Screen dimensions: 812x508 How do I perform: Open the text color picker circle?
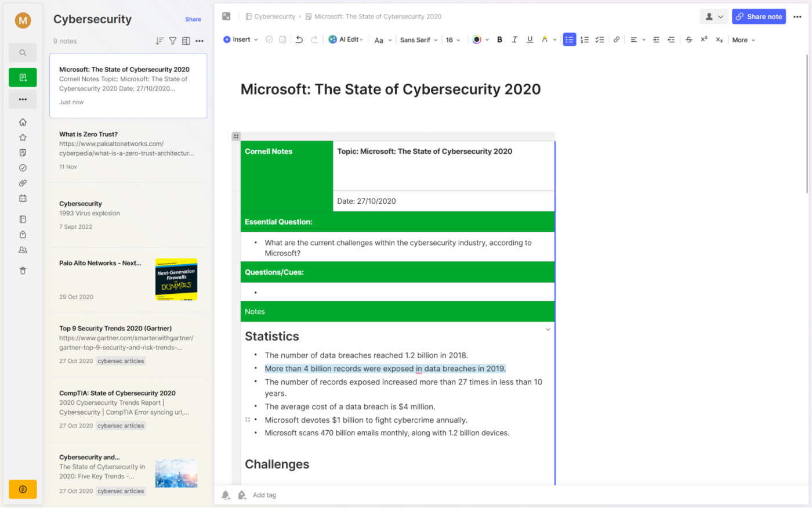click(x=477, y=39)
